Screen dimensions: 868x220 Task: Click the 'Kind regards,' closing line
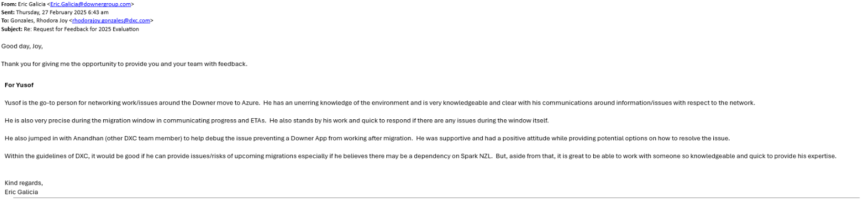[x=24, y=183]
